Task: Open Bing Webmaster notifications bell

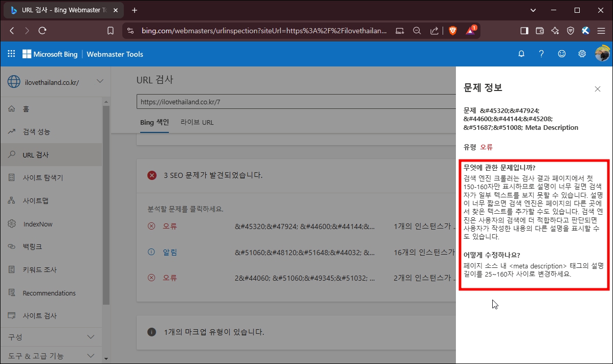Action: 521,53
